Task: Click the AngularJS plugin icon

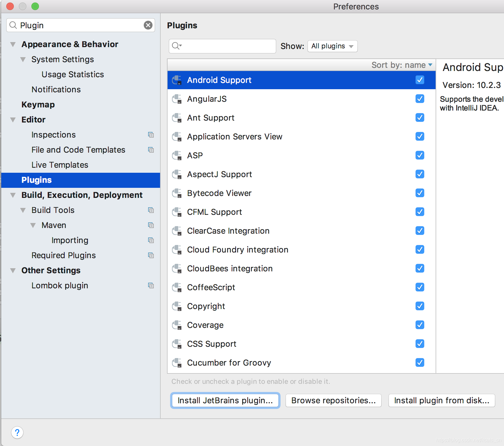Action: (177, 99)
